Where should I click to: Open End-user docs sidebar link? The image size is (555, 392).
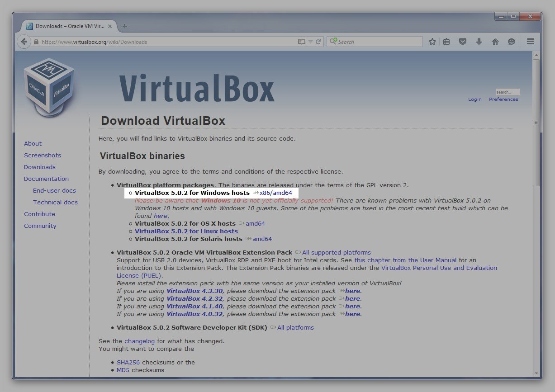coord(54,190)
